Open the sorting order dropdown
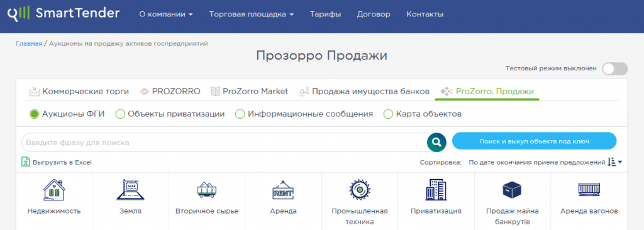Screen dimensions: 644x230 (545, 163)
